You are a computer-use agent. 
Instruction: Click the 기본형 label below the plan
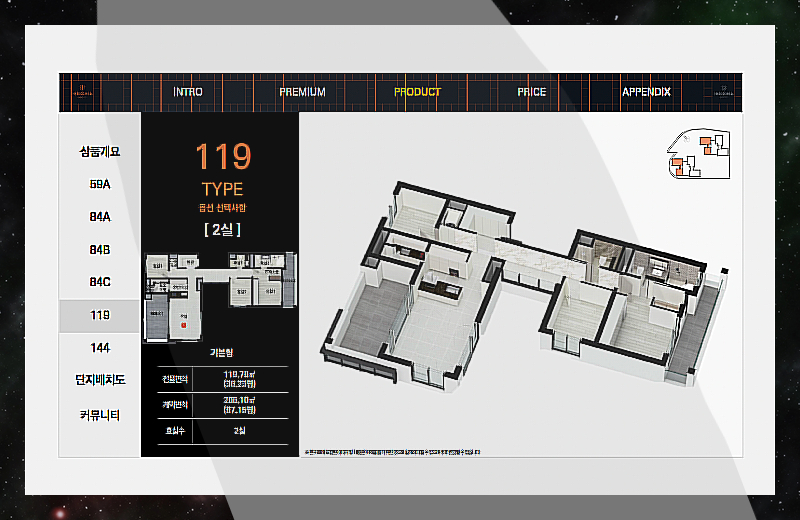coord(221,352)
